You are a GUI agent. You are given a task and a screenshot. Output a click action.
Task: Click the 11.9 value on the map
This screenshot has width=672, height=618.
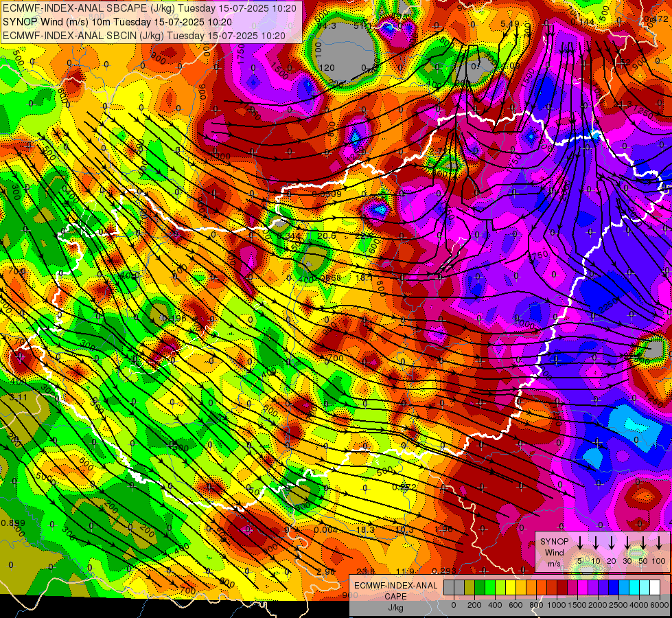405,571
